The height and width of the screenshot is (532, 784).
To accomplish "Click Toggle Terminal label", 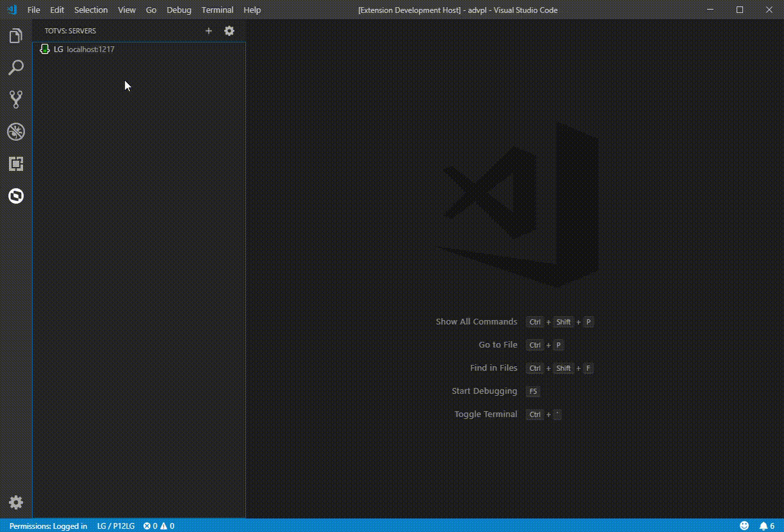I will tap(486, 414).
